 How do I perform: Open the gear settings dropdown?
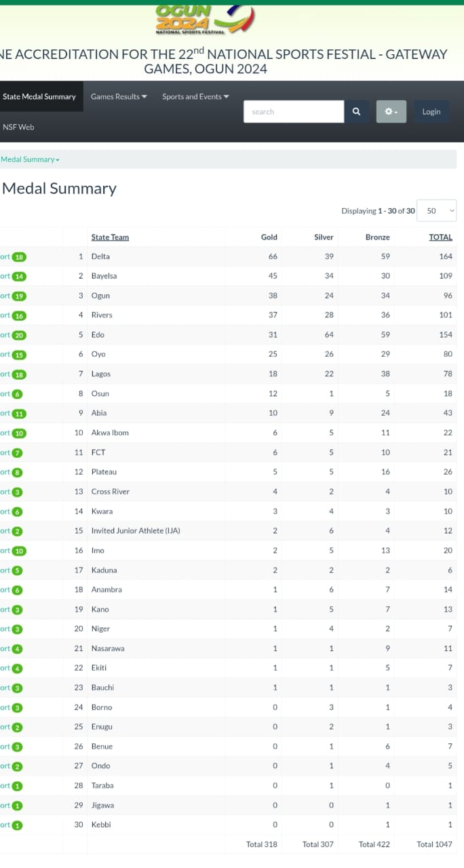pyautogui.click(x=391, y=112)
